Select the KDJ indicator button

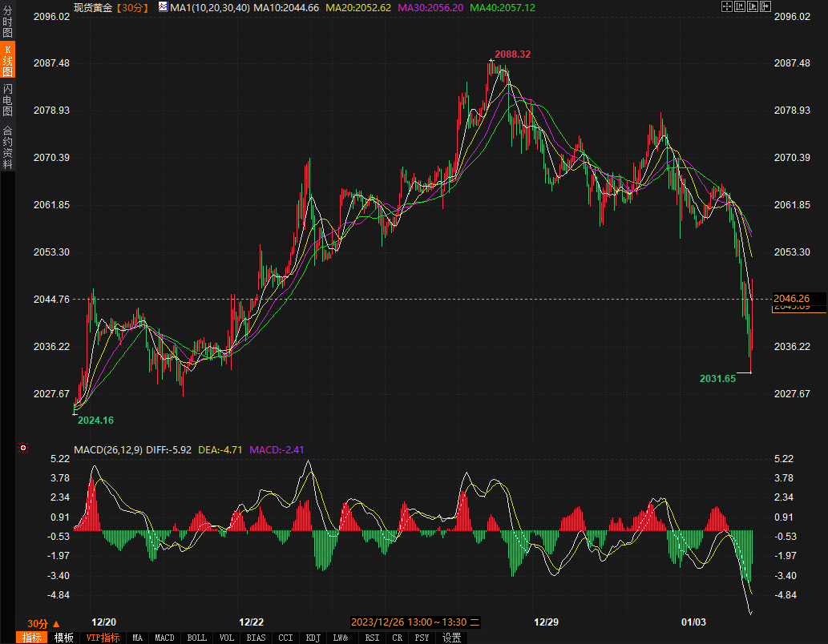[312, 638]
